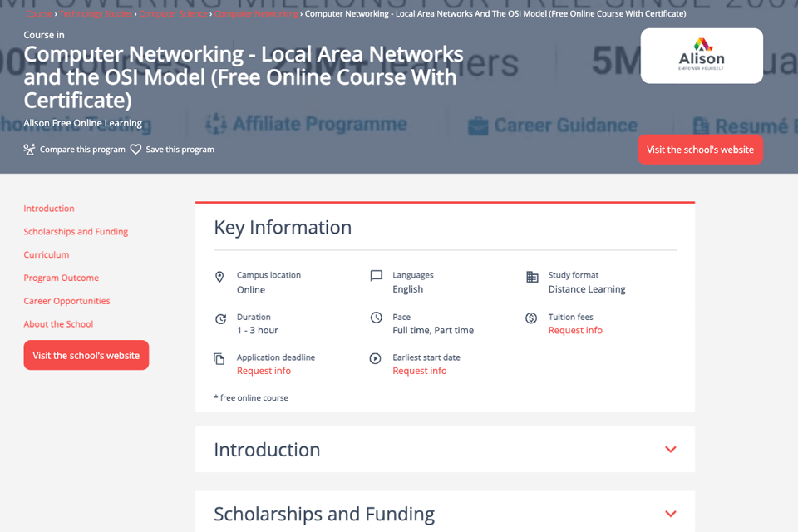Click Scholarships and Funding section heading text
The image size is (798, 532).
[324, 515]
